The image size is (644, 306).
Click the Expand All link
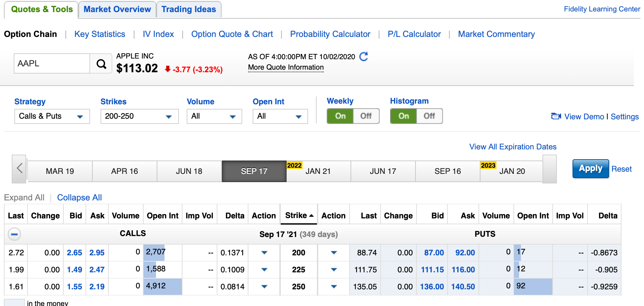(24, 197)
